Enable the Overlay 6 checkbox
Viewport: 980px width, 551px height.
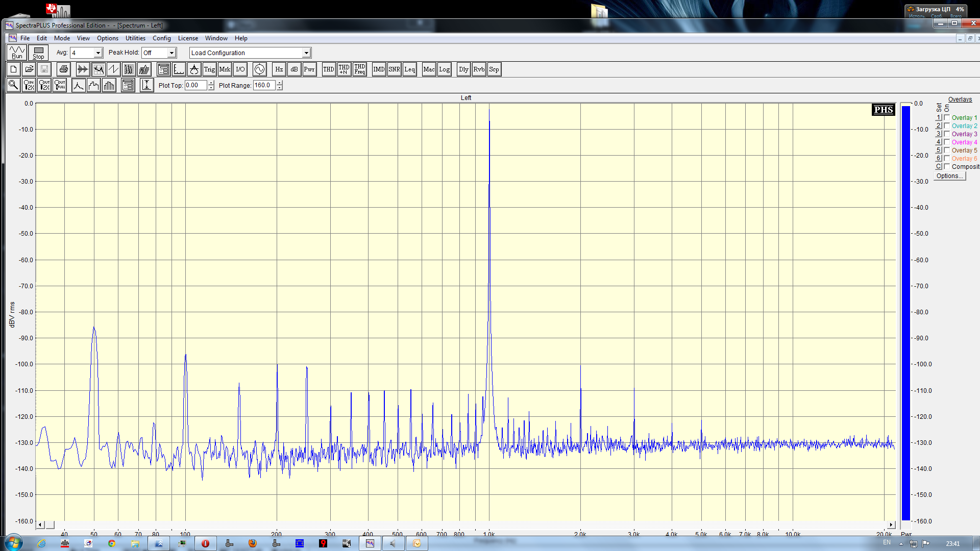point(947,158)
